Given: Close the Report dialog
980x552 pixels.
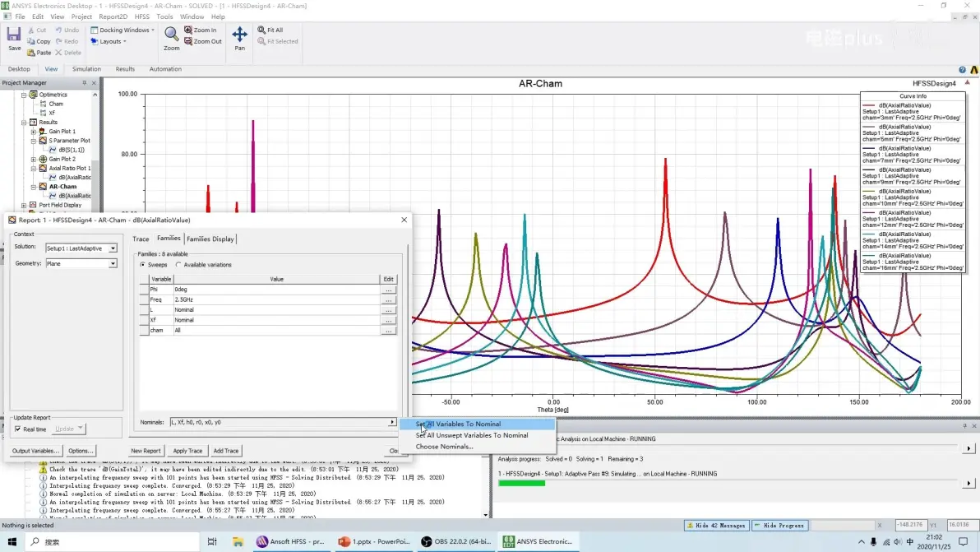Looking at the screenshot, I should (404, 220).
